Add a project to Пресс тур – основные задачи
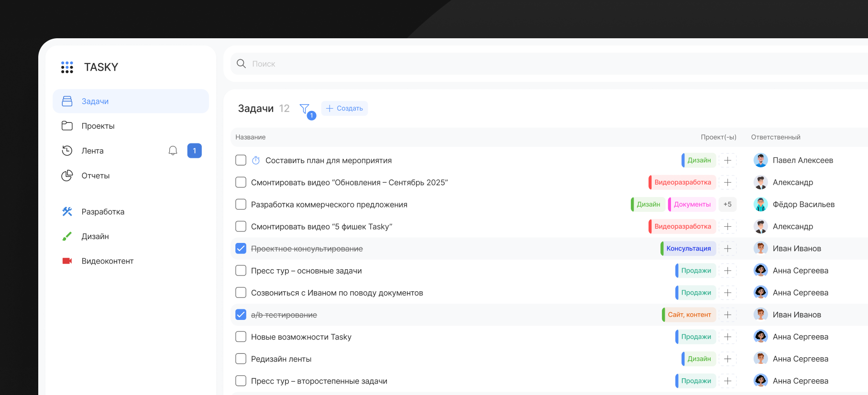 727,271
